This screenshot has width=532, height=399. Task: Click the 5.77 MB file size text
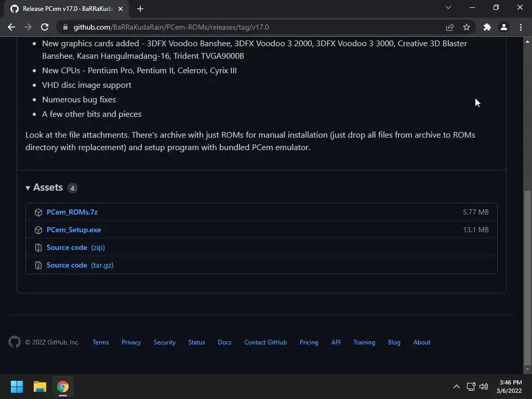(x=476, y=212)
